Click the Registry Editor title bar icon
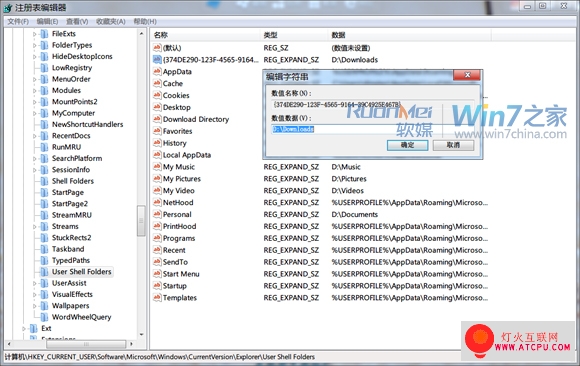 (8, 8)
